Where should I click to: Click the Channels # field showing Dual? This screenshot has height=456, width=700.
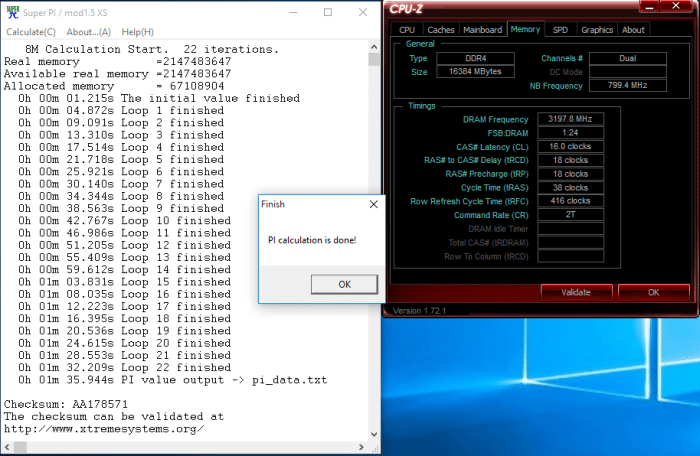tap(628, 59)
